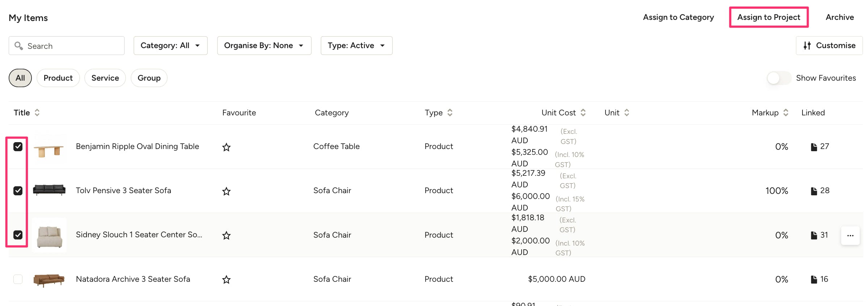The image size is (868, 306).
Task: Click Assign to Project button
Action: (768, 17)
